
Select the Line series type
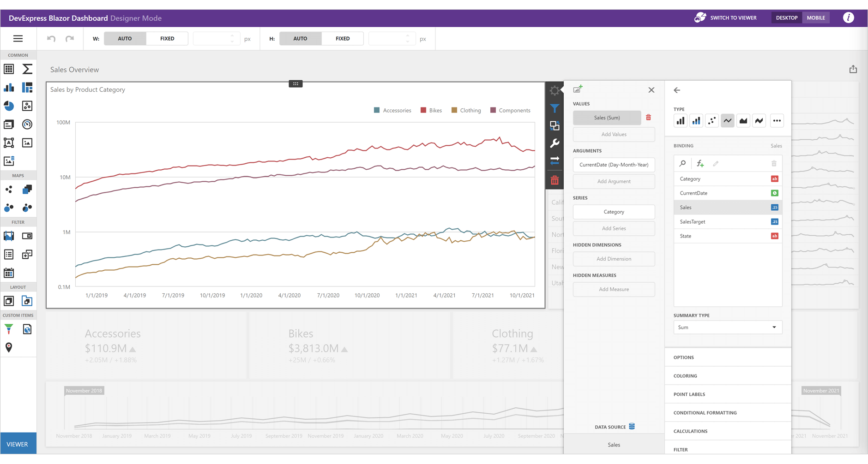click(727, 120)
